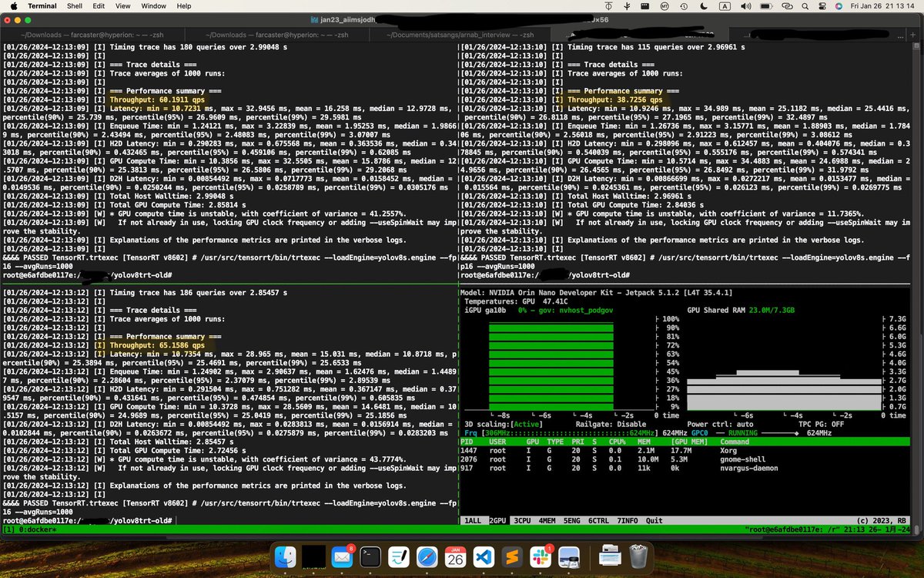The image size is (924, 578).
Task: Select the Xorg process row
Action: pyautogui.click(x=685, y=450)
